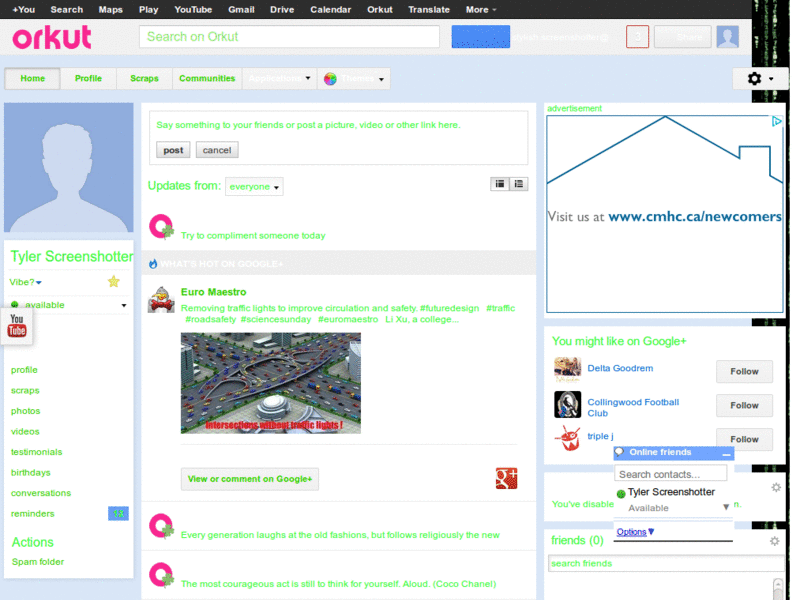Open the conversations link in the sidebar
The width and height of the screenshot is (800, 600).
pos(41,493)
